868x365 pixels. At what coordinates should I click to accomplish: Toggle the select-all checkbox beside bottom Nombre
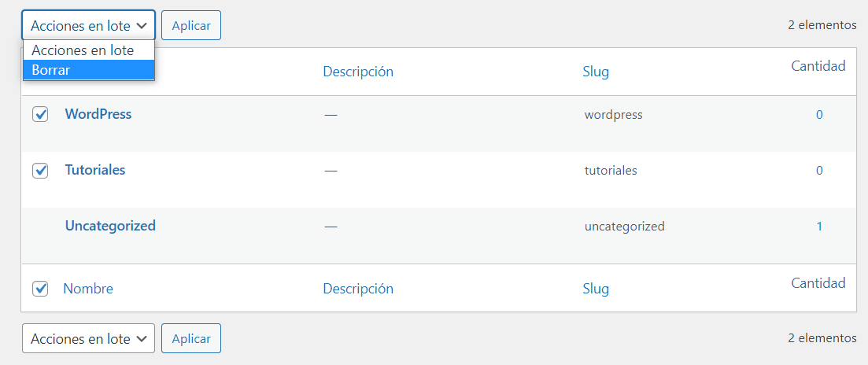(40, 289)
